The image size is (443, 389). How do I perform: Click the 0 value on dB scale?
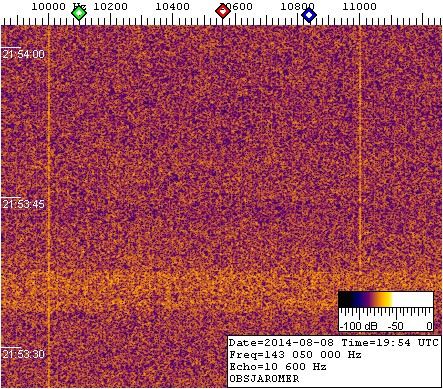(430, 326)
